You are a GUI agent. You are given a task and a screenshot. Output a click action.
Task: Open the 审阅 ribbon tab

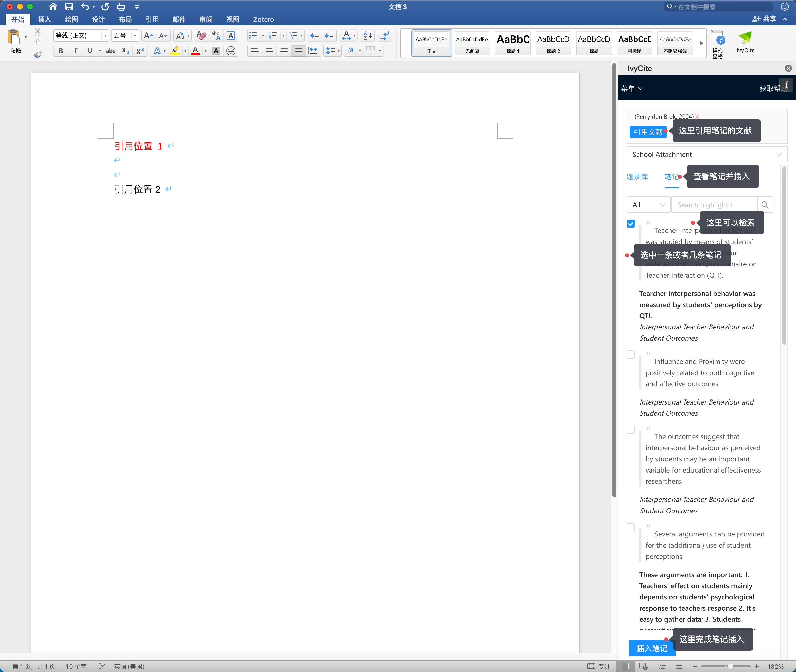click(206, 20)
